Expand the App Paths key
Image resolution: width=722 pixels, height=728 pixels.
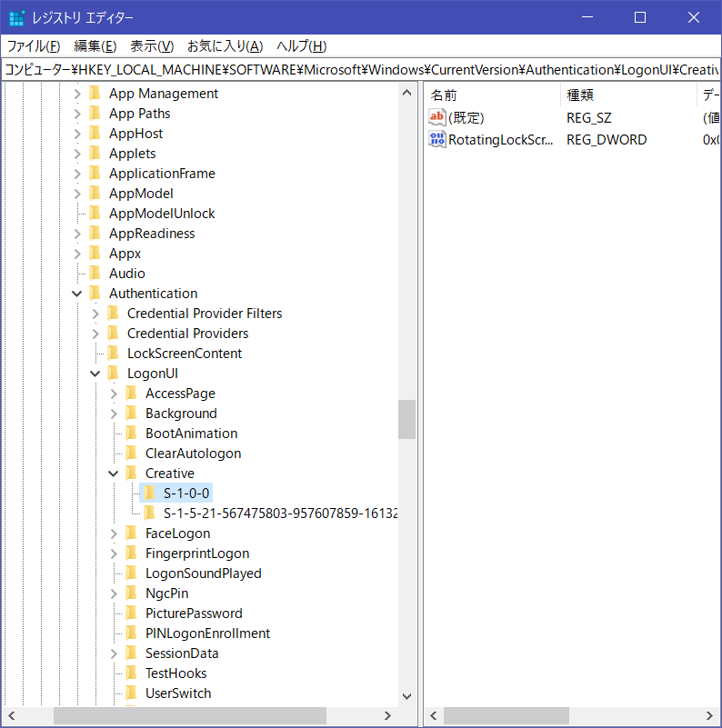click(77, 114)
